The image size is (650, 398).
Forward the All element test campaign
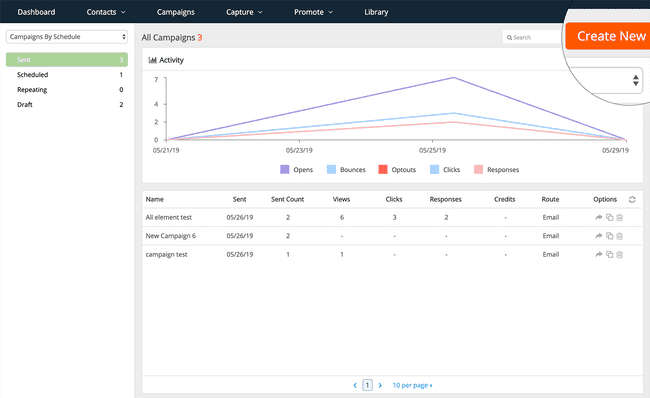tap(599, 217)
